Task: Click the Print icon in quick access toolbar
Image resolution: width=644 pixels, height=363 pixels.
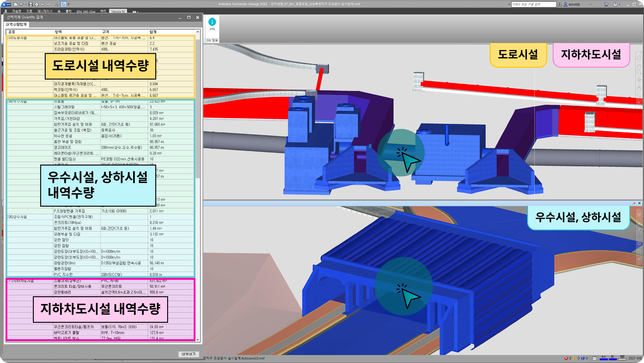Action: 37,4
